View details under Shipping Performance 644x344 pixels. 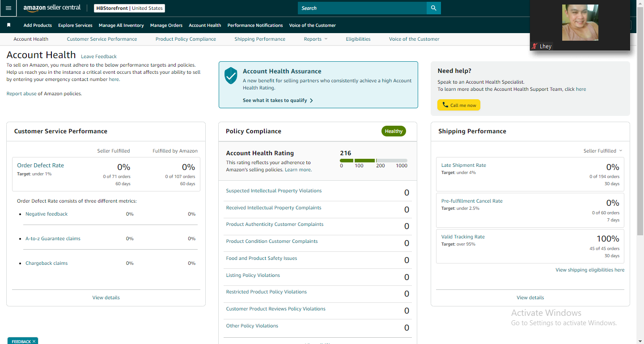[x=530, y=297]
